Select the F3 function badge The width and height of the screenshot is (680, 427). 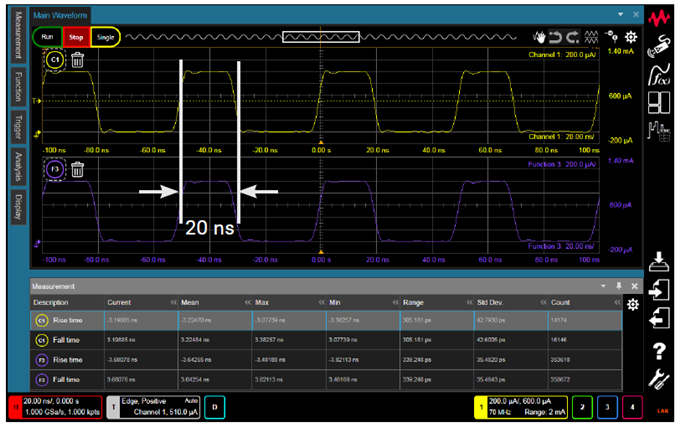coord(55,169)
